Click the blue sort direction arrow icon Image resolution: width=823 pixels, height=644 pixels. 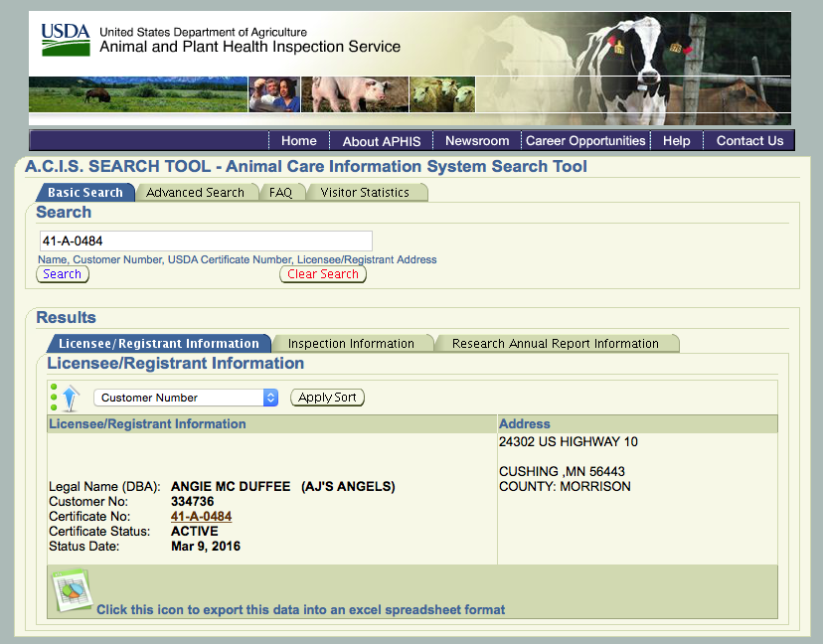pyautogui.click(x=70, y=398)
